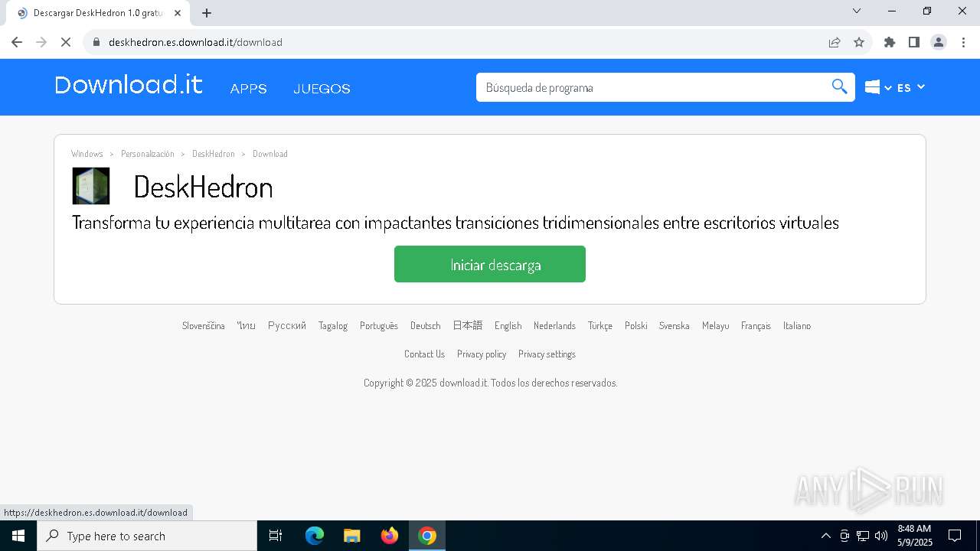Launch Firefox from taskbar
The image size is (980, 551).
(x=390, y=536)
